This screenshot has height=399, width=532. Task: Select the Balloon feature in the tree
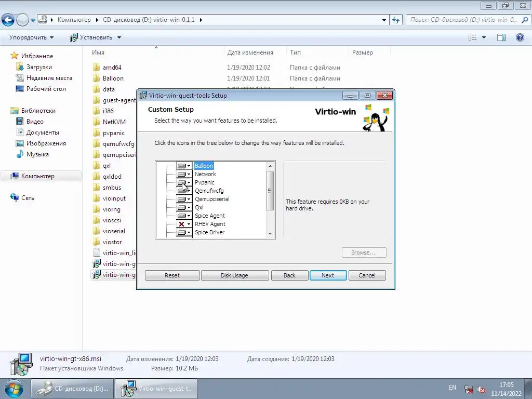tap(204, 166)
